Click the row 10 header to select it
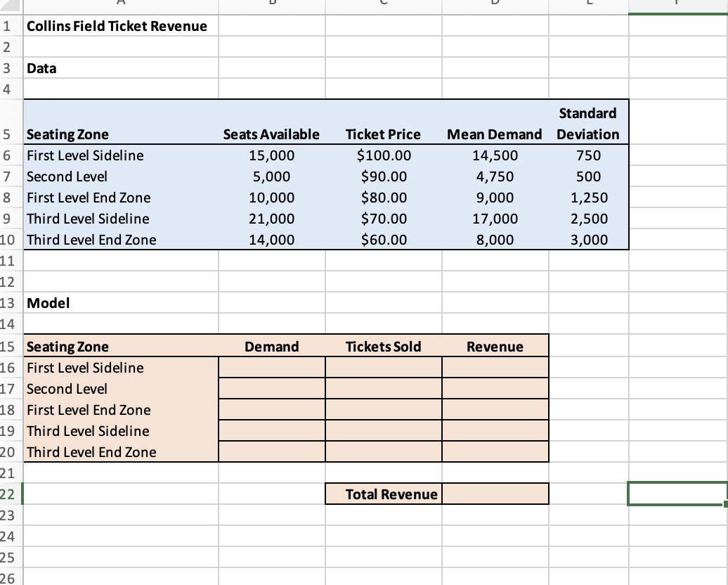The height and width of the screenshot is (585, 728). [11, 240]
